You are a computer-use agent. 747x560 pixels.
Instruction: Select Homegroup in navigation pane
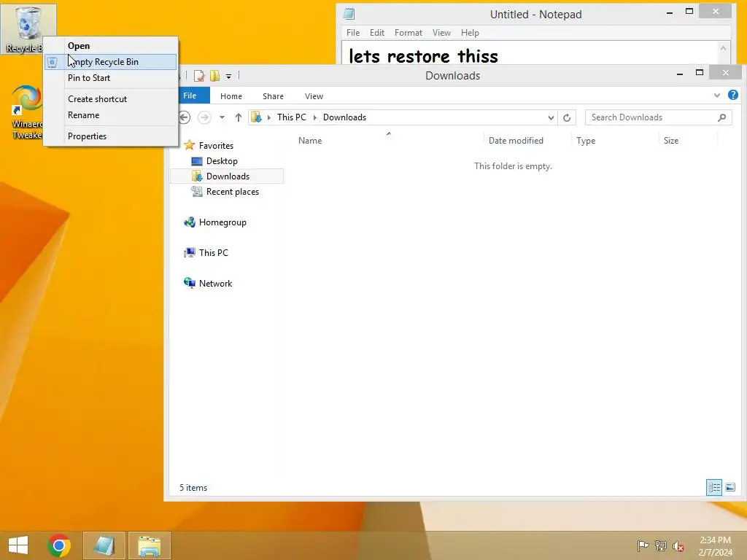coord(222,222)
